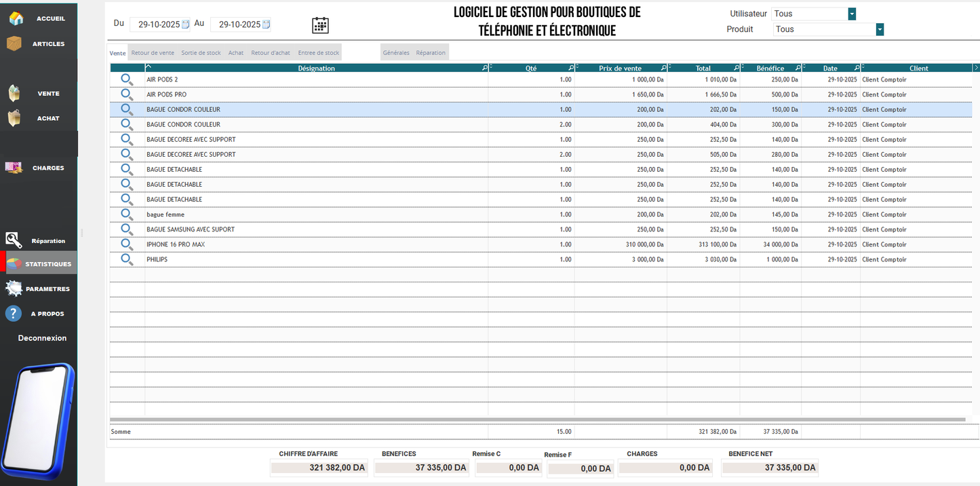980x486 pixels.
Task: Open the Du start date calendar picker
Action: pyautogui.click(x=186, y=24)
